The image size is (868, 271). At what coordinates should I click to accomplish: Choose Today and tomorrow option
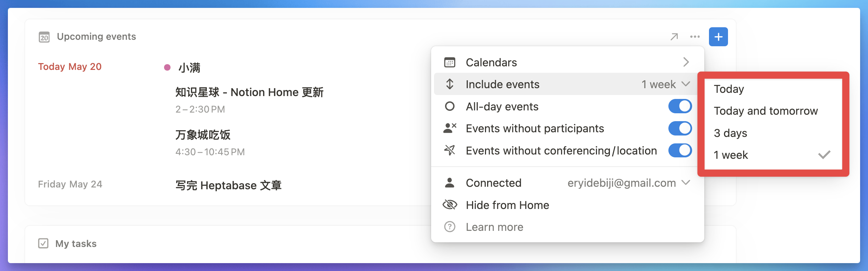tap(766, 111)
